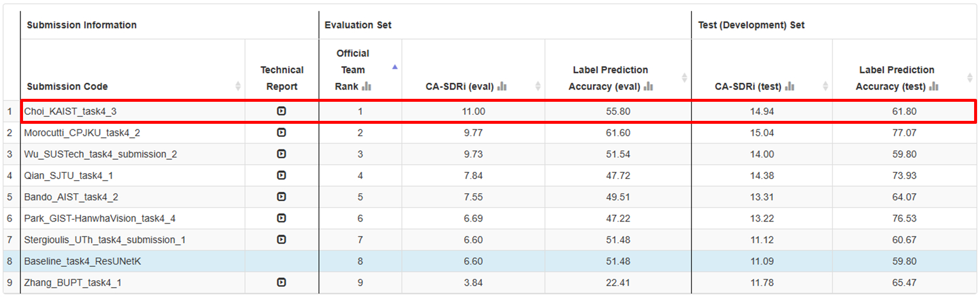Select the Baseline_task4_ResUNetK row
The image size is (980, 297).
coord(82,261)
